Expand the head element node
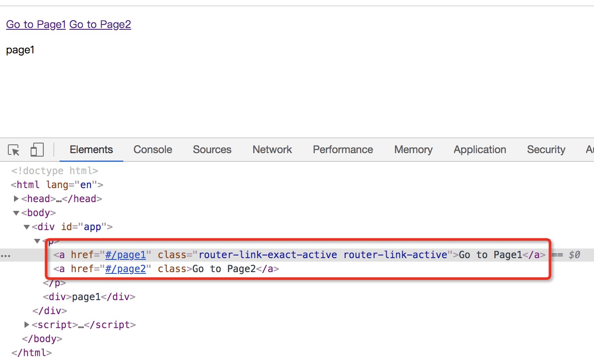The height and width of the screenshot is (364, 594). point(17,199)
